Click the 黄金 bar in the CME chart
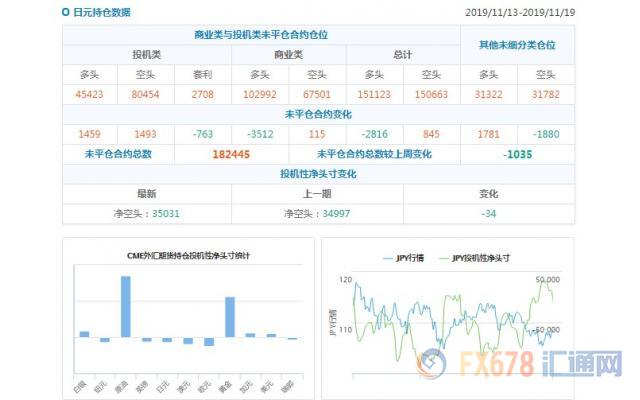The image size is (640, 400). [230, 317]
